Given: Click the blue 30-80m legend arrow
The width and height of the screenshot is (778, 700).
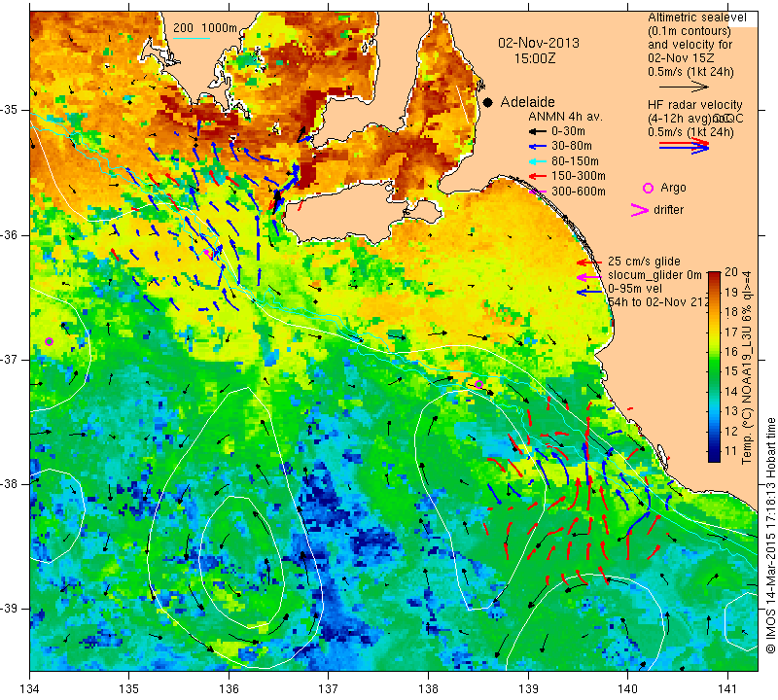Looking at the screenshot, I should coord(537,147).
